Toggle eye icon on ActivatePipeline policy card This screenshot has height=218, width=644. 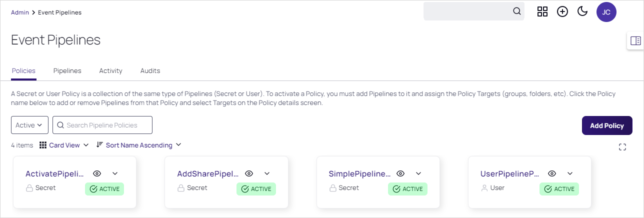[x=97, y=173]
